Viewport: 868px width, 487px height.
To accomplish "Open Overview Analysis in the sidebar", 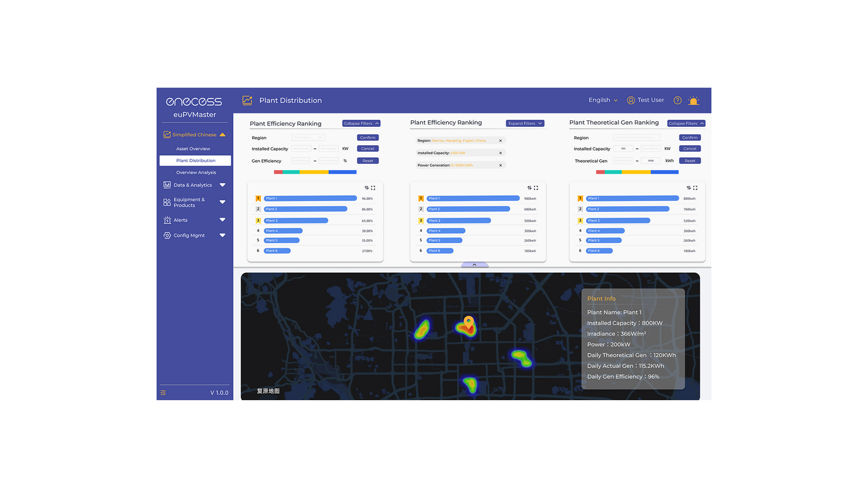I will pyautogui.click(x=196, y=173).
